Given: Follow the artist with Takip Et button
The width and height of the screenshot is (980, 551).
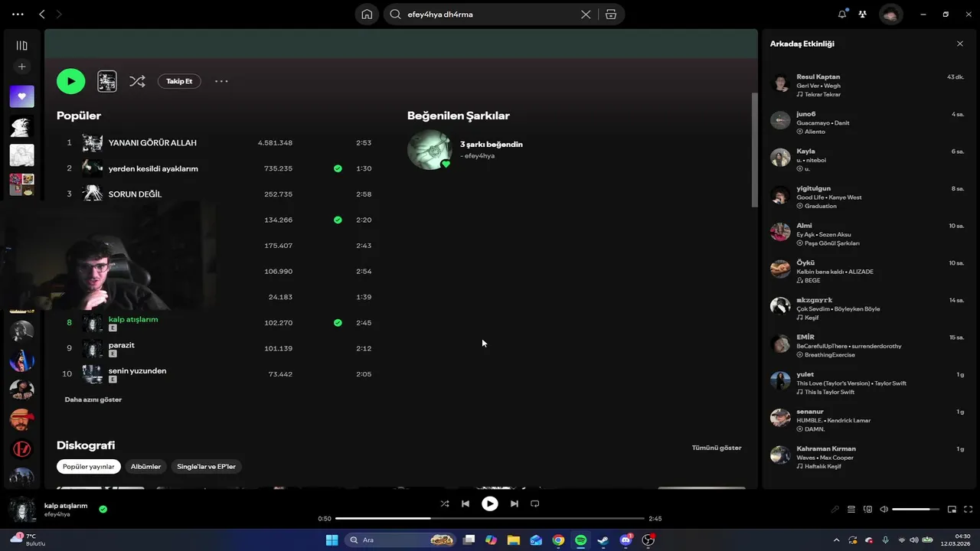Looking at the screenshot, I should pyautogui.click(x=179, y=81).
